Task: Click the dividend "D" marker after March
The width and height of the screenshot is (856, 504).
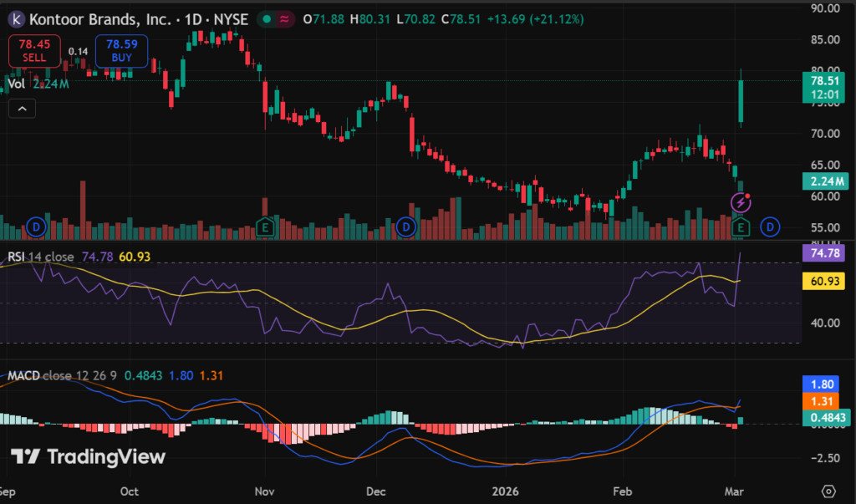Action: (771, 226)
